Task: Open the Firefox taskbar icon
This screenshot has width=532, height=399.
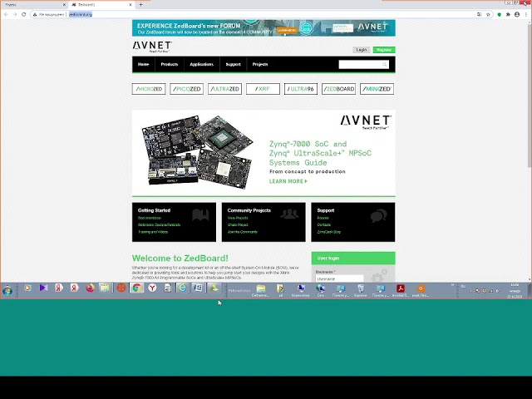Action: pos(90,288)
